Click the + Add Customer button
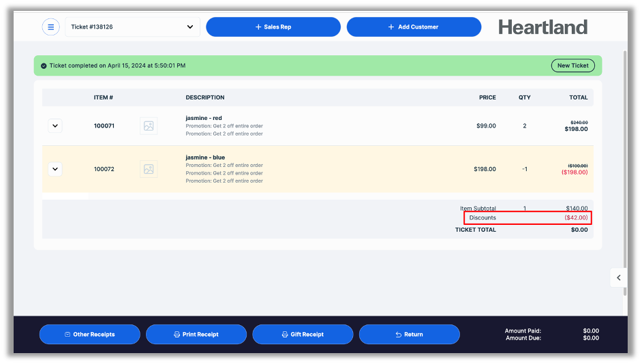This screenshot has height=364, width=642. [414, 27]
